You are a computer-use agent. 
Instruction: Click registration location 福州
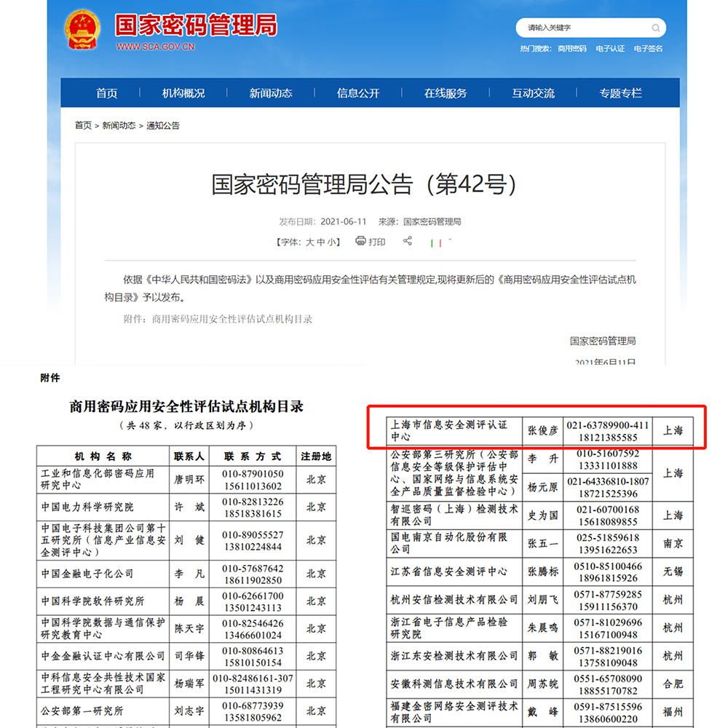click(673, 712)
